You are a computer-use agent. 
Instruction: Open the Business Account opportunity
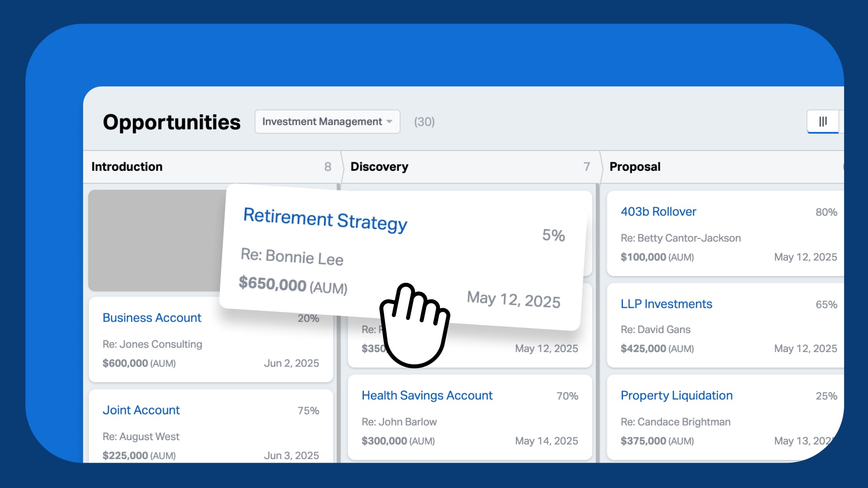click(152, 318)
